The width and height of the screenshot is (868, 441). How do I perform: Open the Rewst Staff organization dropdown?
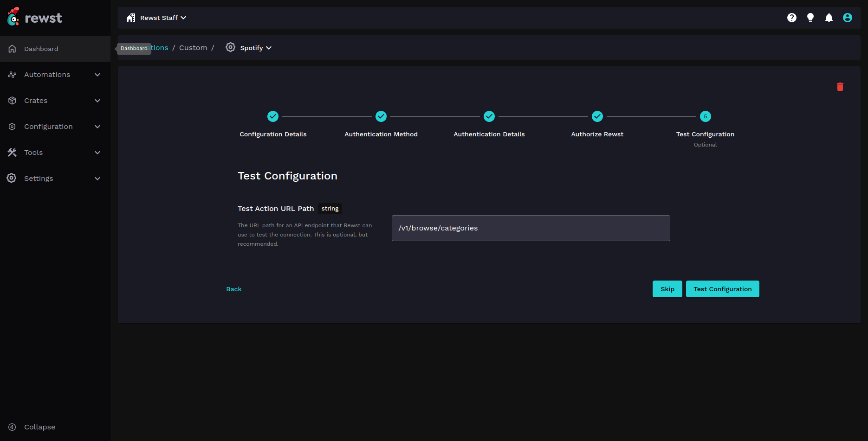tap(156, 18)
